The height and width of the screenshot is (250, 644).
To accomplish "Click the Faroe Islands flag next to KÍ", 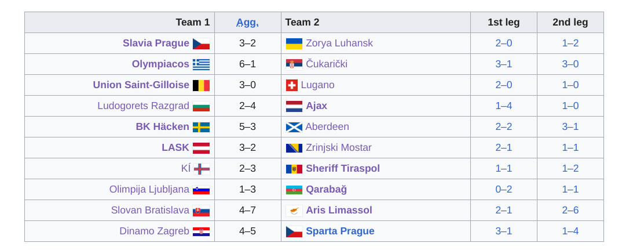I will click(202, 169).
